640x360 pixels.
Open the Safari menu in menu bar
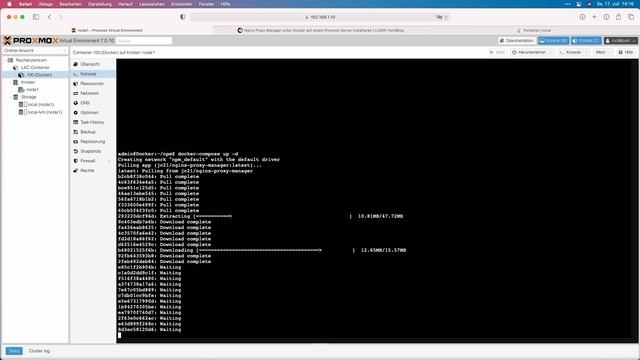[x=26, y=4]
